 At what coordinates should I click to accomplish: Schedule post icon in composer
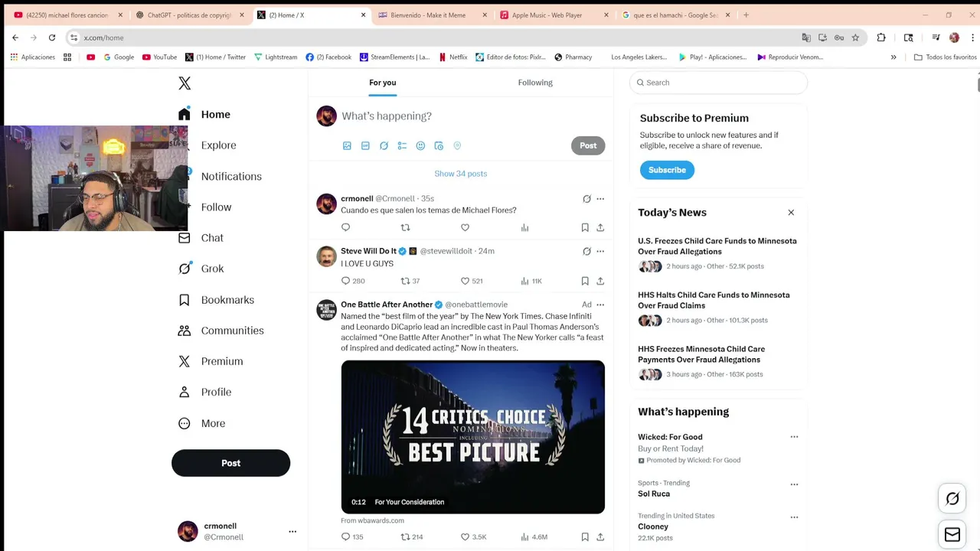(439, 145)
